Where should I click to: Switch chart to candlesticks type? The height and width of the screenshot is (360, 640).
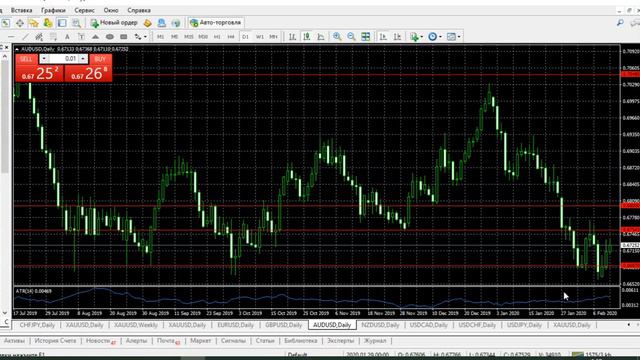307,37
